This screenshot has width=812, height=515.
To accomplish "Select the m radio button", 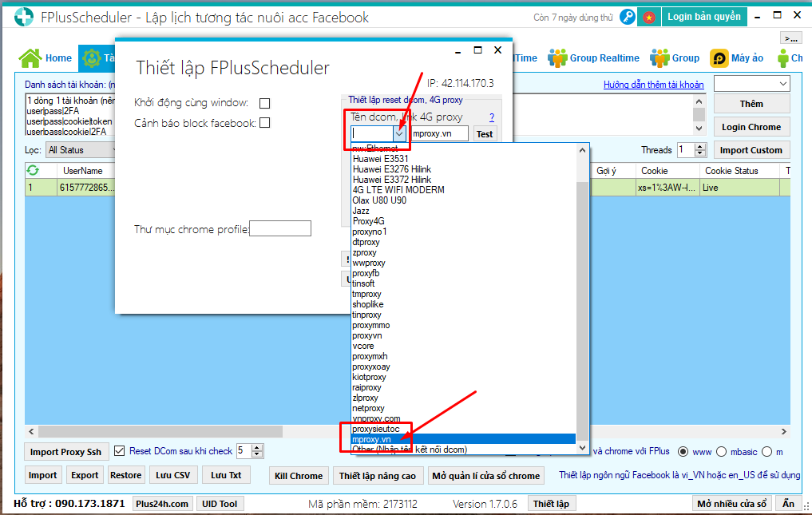I will tap(767, 452).
